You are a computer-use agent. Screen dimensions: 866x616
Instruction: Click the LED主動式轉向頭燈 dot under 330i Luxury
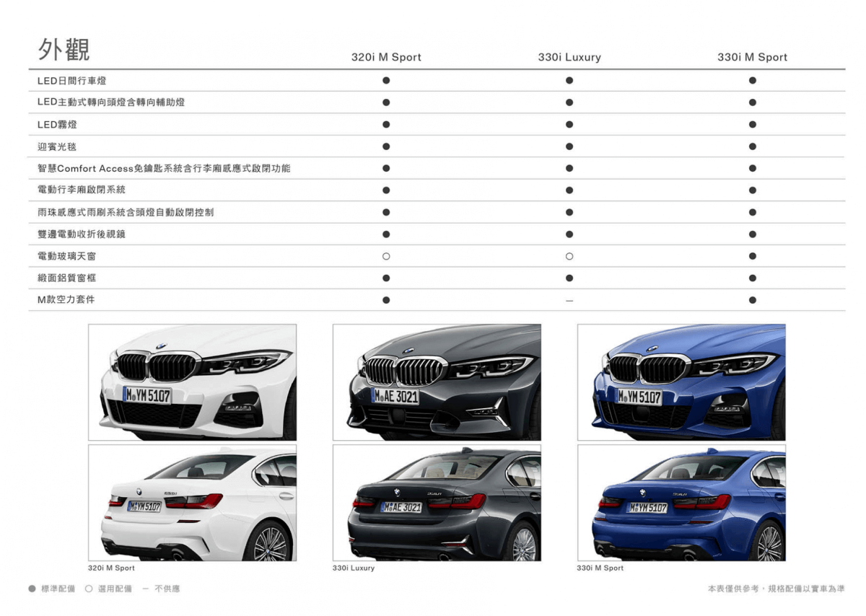click(x=569, y=102)
